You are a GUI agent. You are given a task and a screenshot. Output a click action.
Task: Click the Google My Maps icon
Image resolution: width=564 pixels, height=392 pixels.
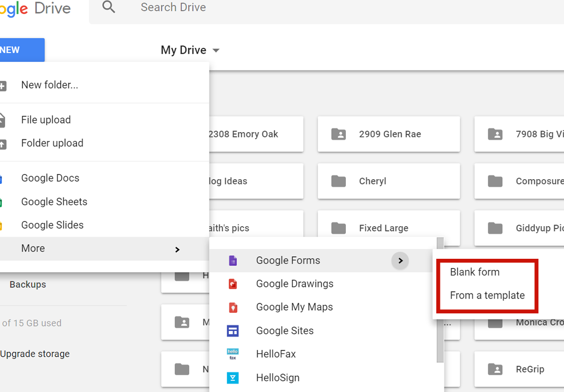[x=233, y=308]
